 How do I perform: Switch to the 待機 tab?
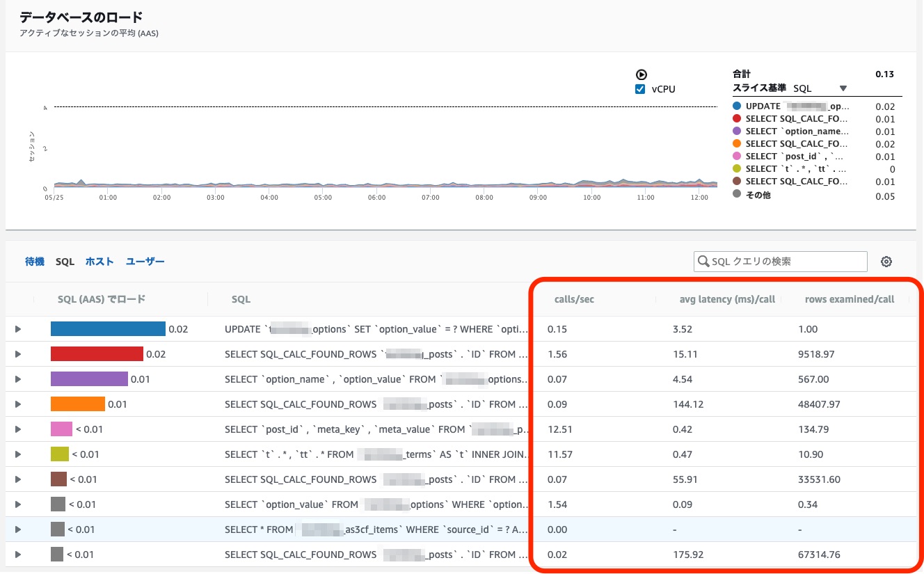(35, 262)
